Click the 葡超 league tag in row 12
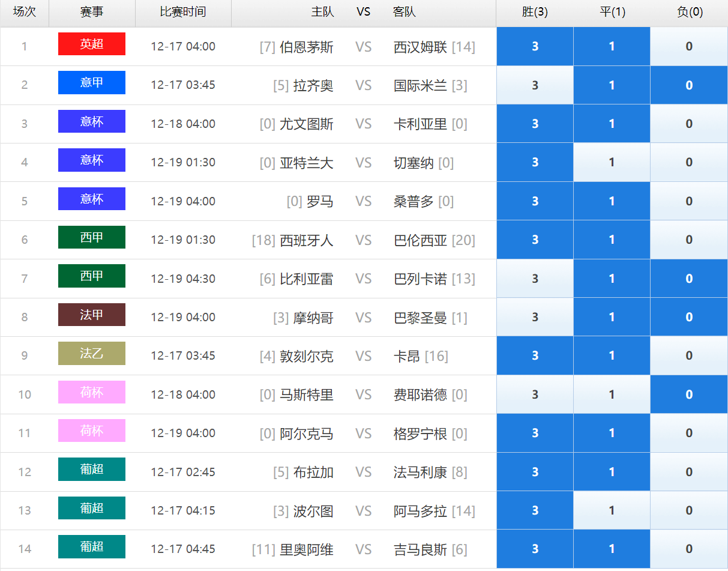Image resolution: width=728 pixels, height=571 pixels. pos(92,469)
